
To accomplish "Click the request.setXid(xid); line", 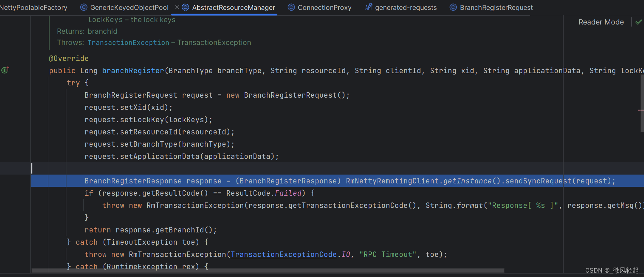I will click(x=128, y=108).
